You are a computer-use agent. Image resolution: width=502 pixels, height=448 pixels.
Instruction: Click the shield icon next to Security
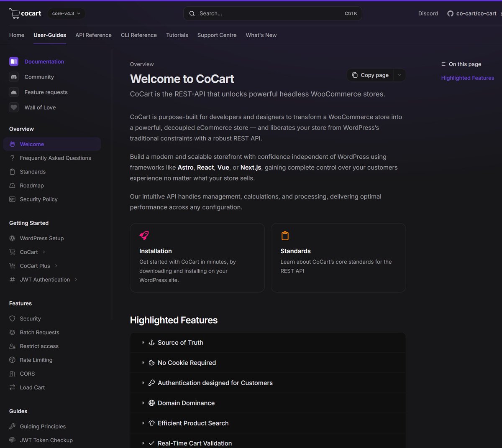coord(12,318)
